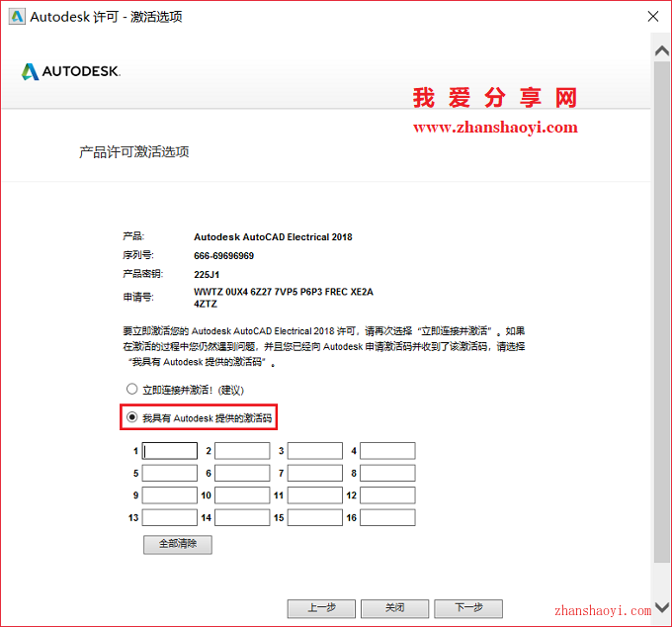Proceed with the '下一步' button
Viewport: 672px width, 627px height.
[x=468, y=608]
